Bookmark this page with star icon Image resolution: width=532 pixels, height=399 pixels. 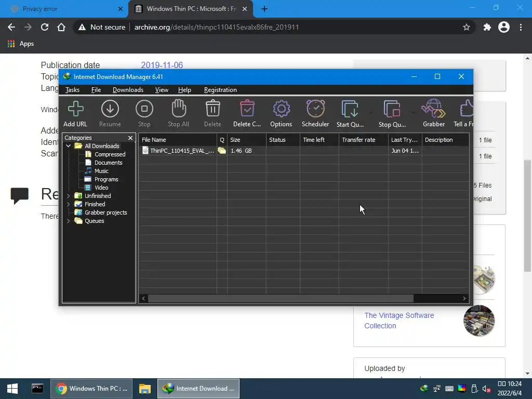pos(467,27)
